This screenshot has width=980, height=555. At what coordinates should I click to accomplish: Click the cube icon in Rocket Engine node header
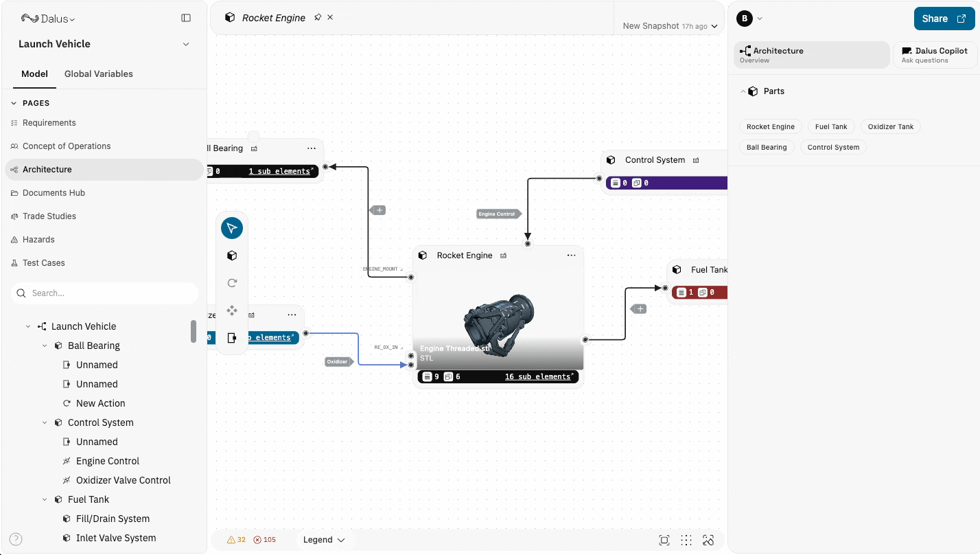423,256
